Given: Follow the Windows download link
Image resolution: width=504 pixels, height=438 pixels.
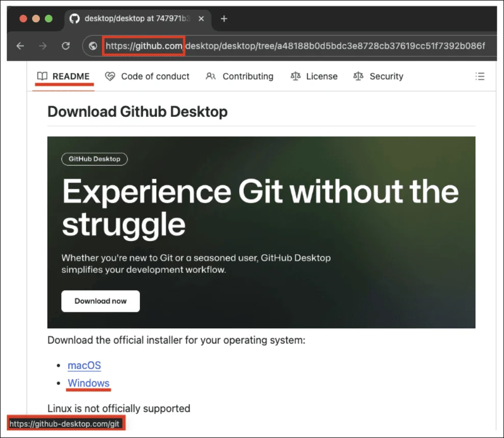Looking at the screenshot, I should pyautogui.click(x=88, y=383).
